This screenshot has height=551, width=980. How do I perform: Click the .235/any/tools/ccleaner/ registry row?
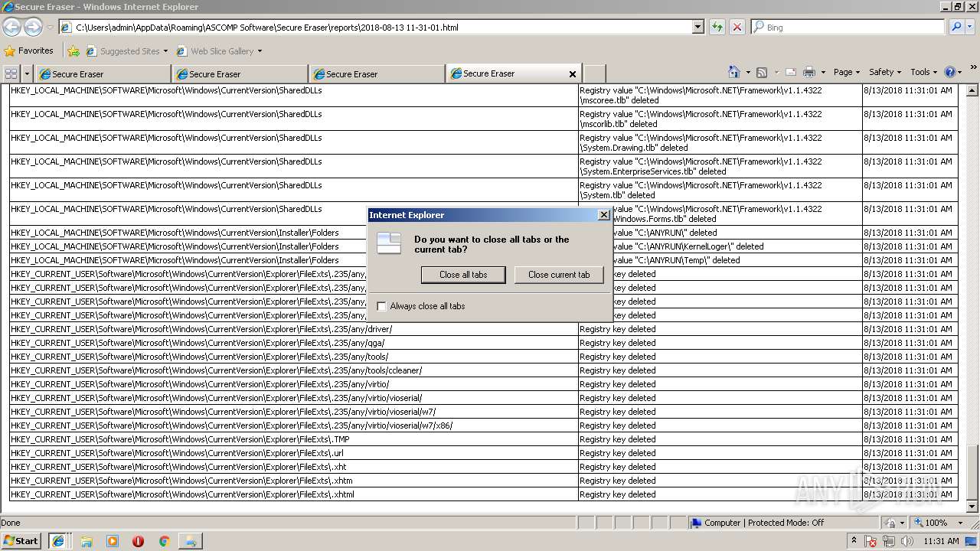point(484,370)
